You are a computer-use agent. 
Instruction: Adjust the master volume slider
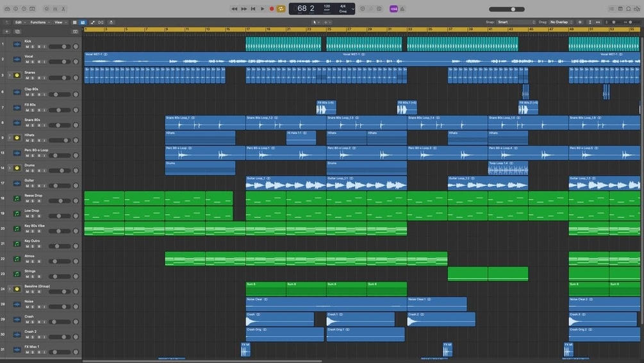pos(506,9)
